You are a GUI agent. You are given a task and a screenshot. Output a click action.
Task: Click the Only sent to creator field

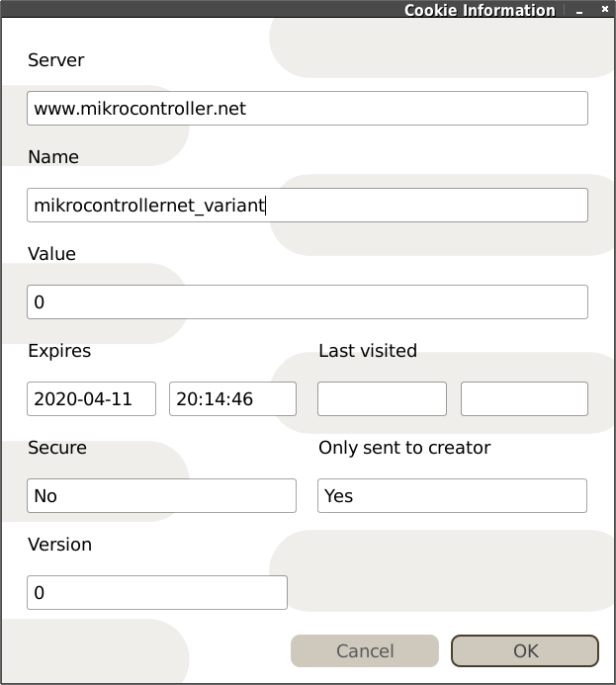pyautogui.click(x=452, y=496)
